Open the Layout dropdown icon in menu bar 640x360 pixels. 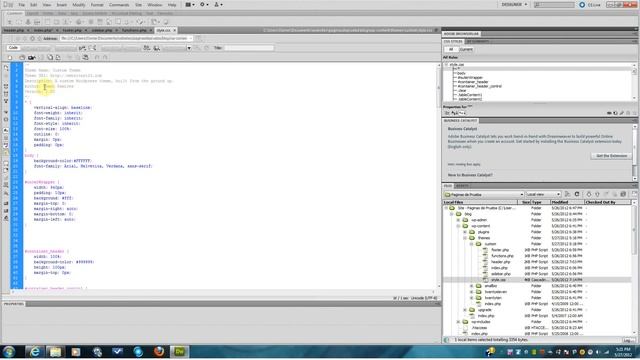pos(190,5)
